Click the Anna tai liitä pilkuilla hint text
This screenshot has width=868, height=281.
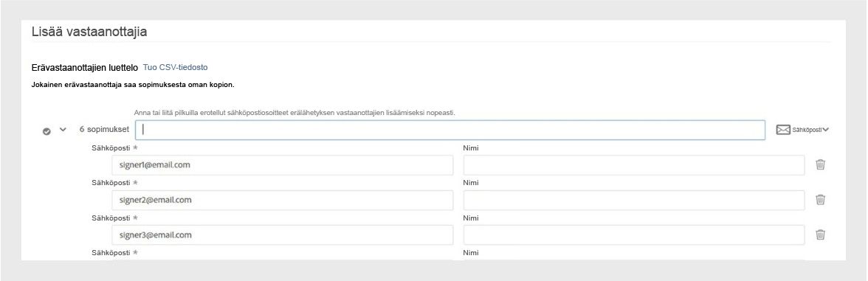coord(294,112)
